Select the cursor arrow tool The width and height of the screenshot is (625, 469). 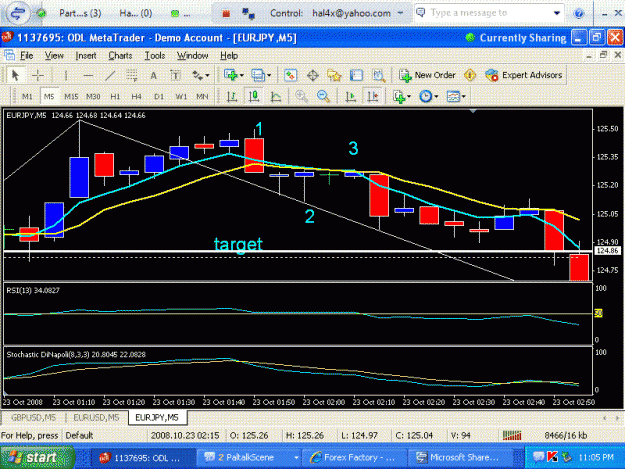point(15,75)
